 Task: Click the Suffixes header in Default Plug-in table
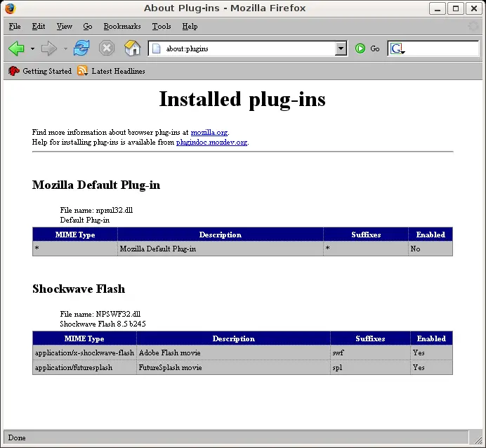[x=366, y=235]
